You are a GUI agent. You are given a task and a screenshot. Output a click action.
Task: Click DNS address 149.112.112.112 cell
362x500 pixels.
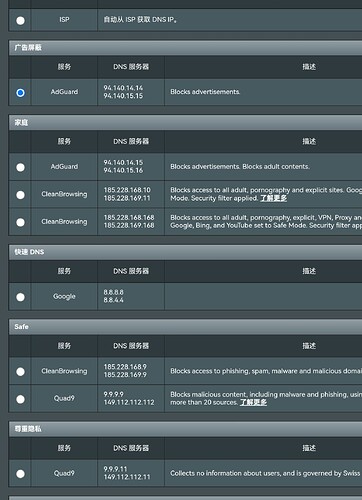(x=131, y=398)
